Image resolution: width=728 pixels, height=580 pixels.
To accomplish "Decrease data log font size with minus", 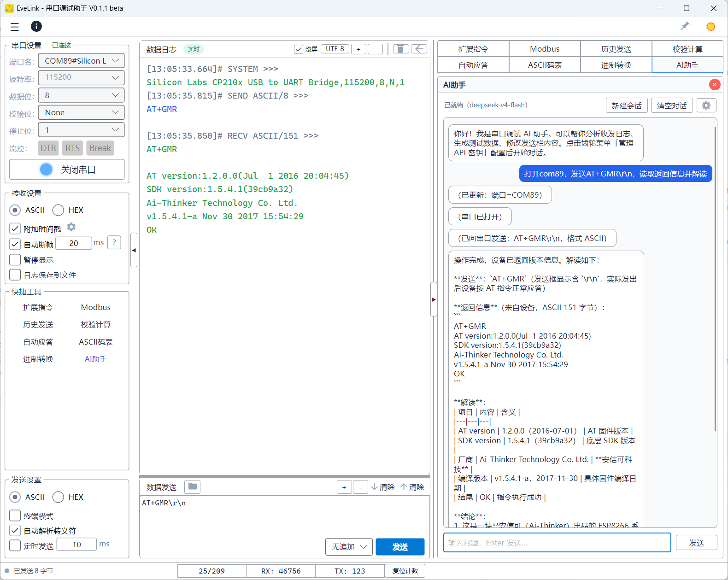I will [375, 49].
